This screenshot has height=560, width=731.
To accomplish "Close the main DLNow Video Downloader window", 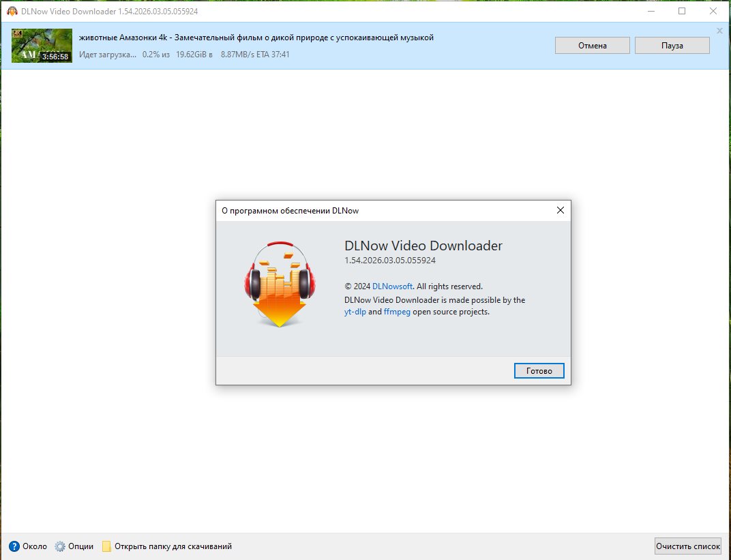I will pyautogui.click(x=713, y=11).
